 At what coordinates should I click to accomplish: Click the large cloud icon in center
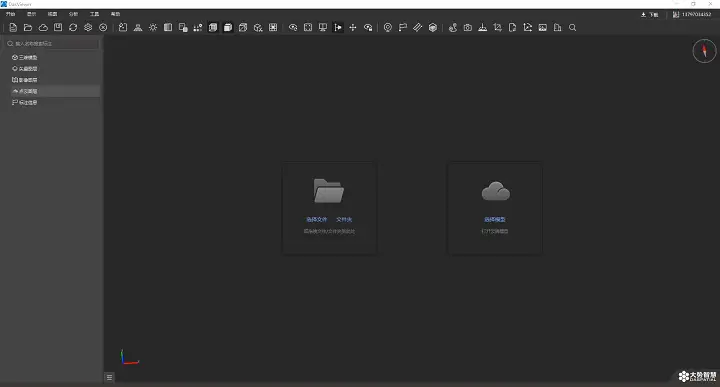(495, 191)
